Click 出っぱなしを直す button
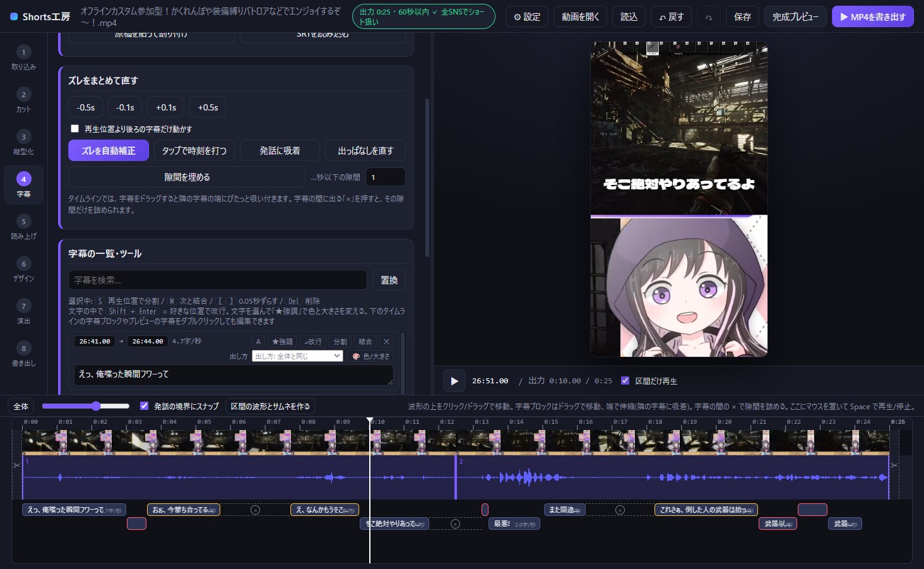This screenshot has width=924, height=569. 365,150
